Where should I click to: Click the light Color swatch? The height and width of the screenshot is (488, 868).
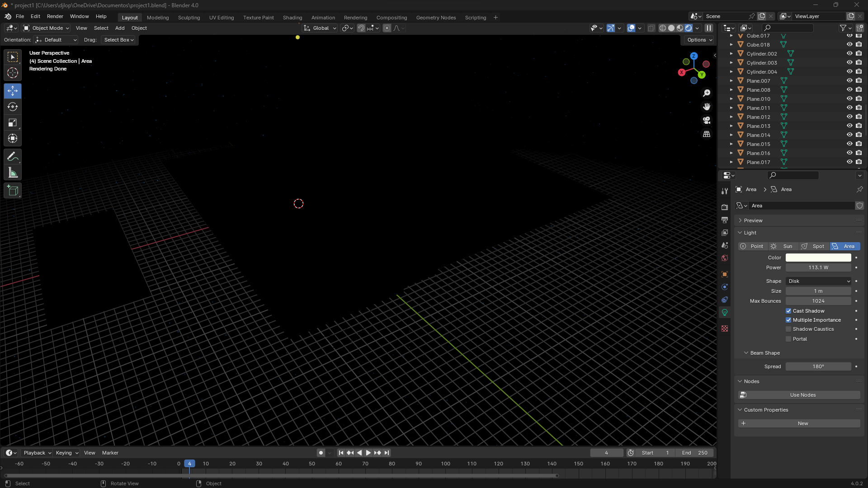818,258
